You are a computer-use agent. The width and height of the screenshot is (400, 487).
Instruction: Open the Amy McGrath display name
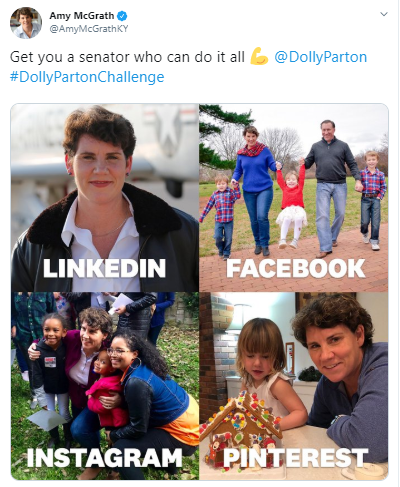[82, 16]
